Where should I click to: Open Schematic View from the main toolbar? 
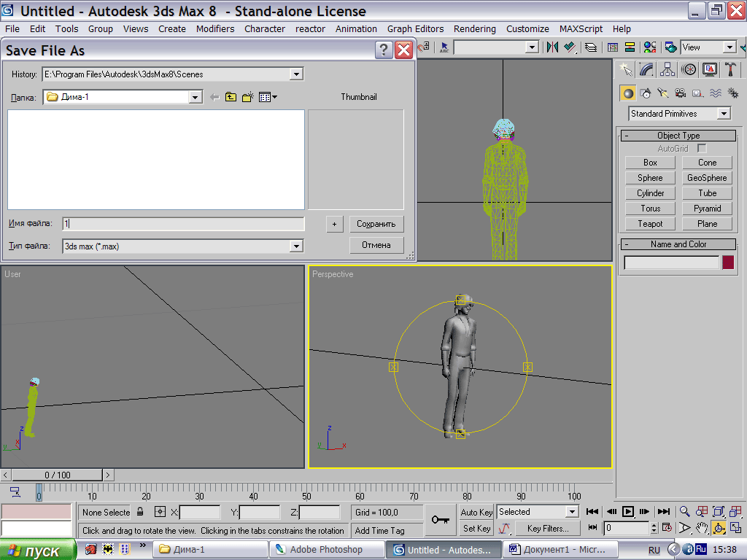pos(630,47)
